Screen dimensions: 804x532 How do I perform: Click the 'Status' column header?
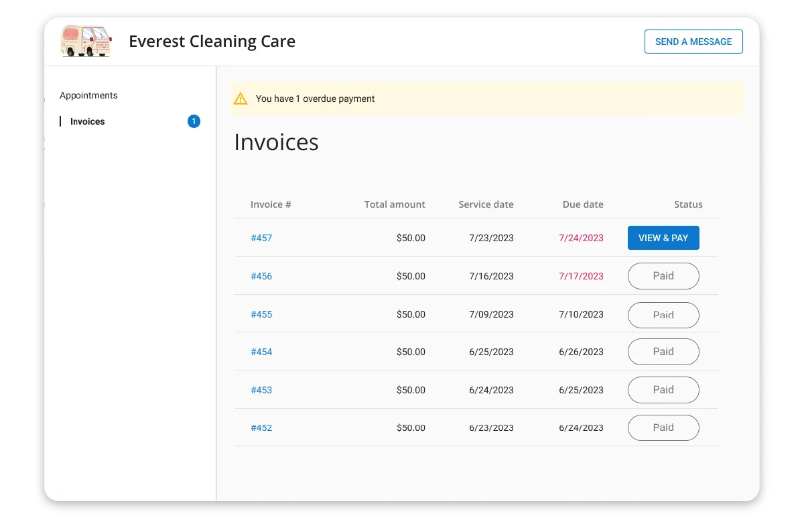pos(688,204)
